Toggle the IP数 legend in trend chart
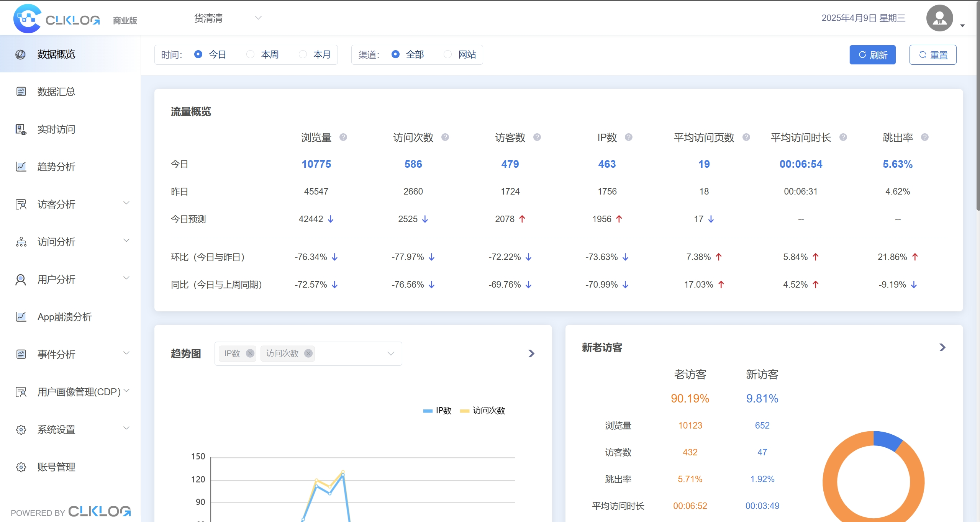 pyautogui.click(x=437, y=410)
